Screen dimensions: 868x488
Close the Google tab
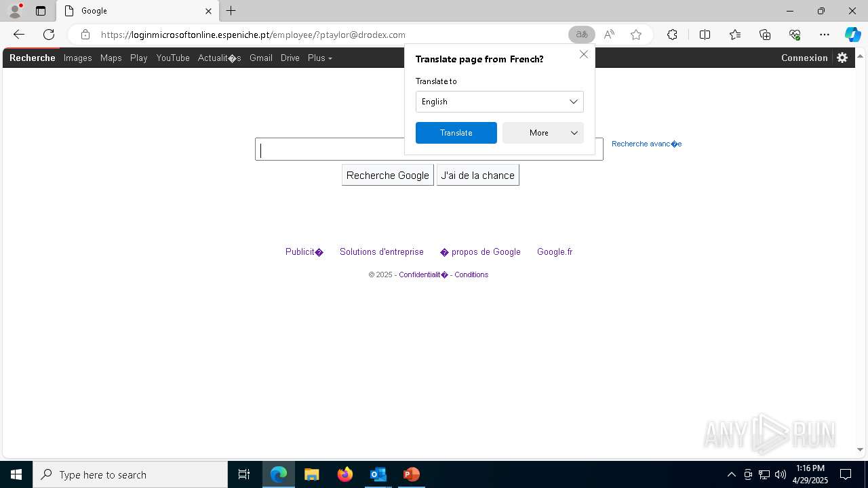[x=208, y=11]
